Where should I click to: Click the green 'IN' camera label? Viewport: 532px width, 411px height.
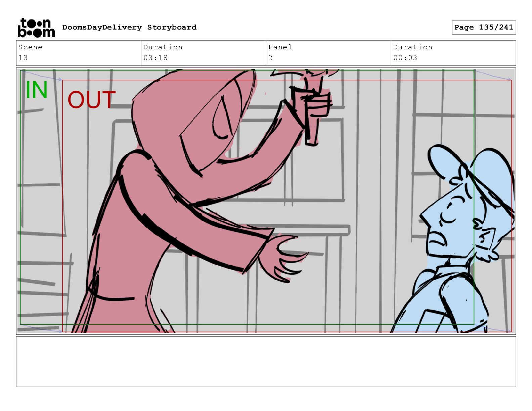click(x=37, y=90)
